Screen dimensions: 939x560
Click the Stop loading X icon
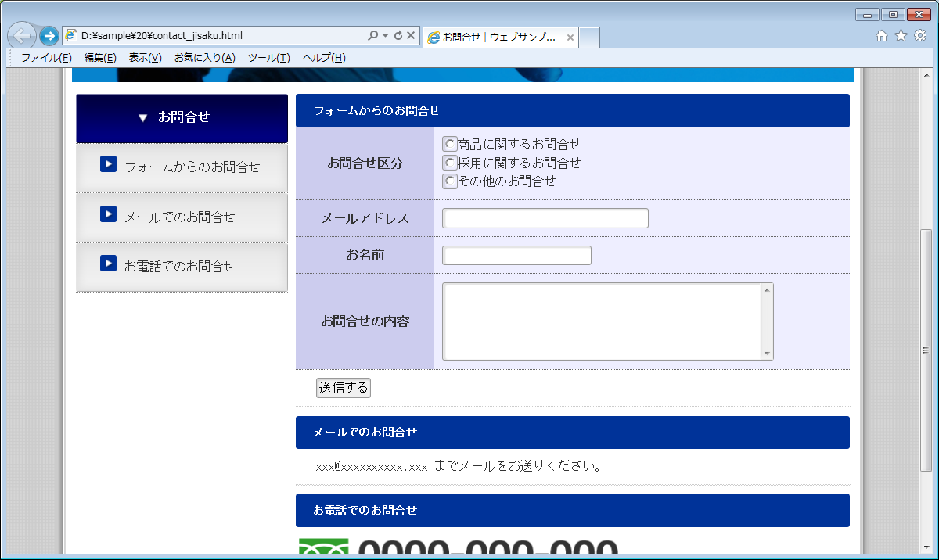point(411,36)
